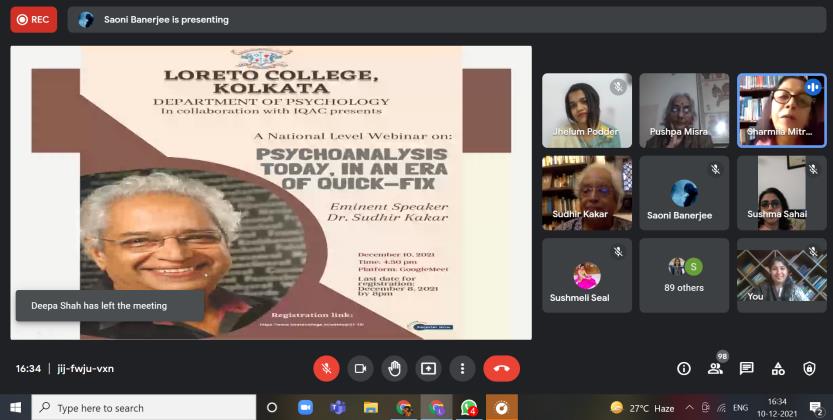Open the Activities panel icon
Screen dimensions: 833x420
click(x=778, y=368)
